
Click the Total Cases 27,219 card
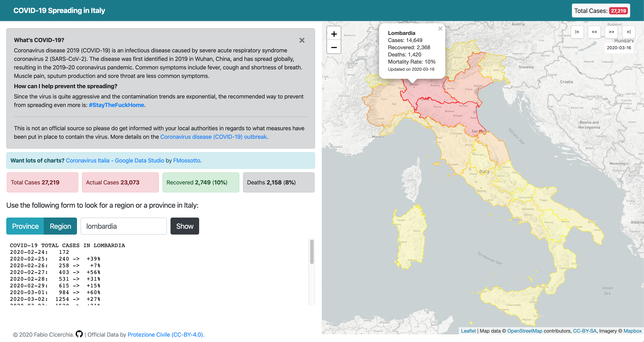43,182
